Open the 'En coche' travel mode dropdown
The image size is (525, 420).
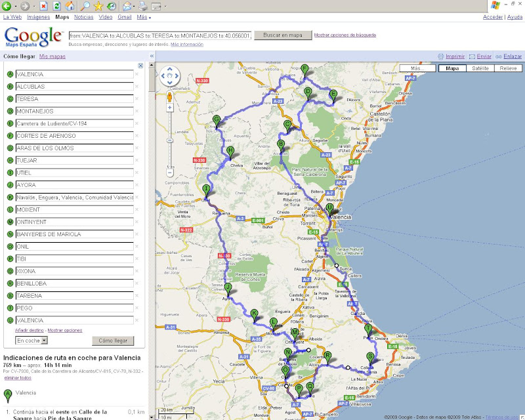32,341
